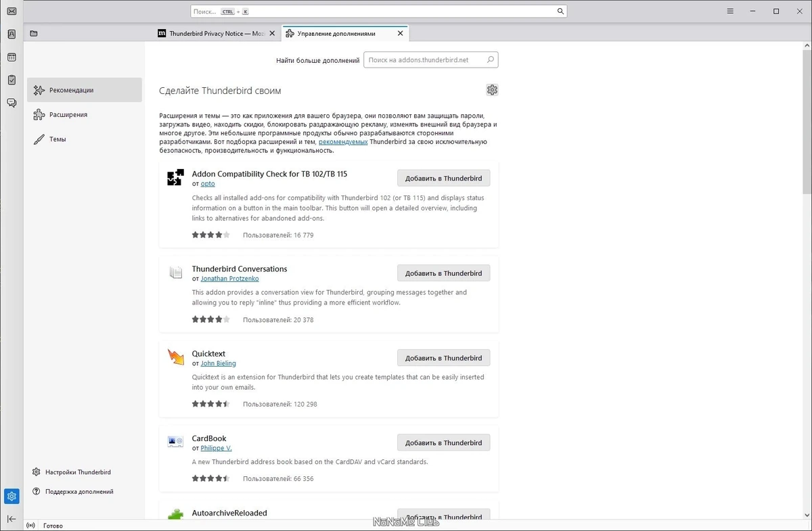Click the Thunderbird Conversations title
Screen dimensions: 812x531
[x=240, y=269]
